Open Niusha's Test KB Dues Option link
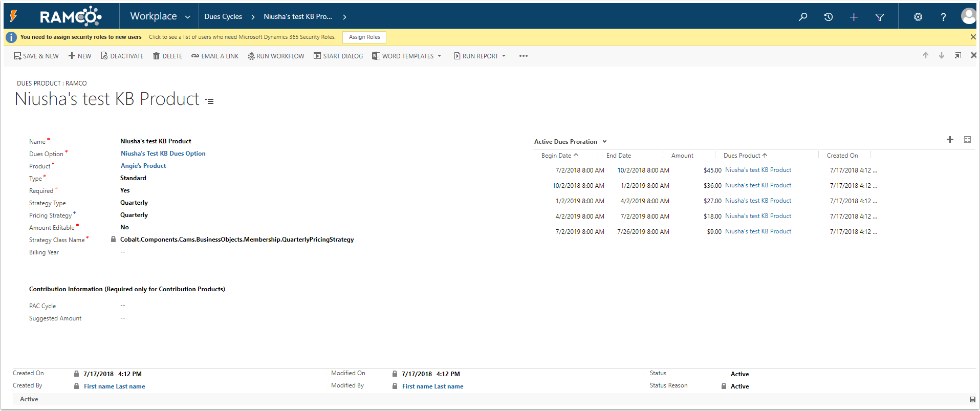Image resolution: width=980 pixels, height=411 pixels. click(x=163, y=153)
